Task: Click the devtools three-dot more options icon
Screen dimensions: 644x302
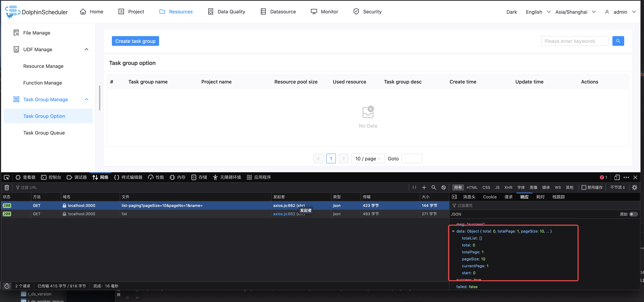Action: click(x=626, y=177)
